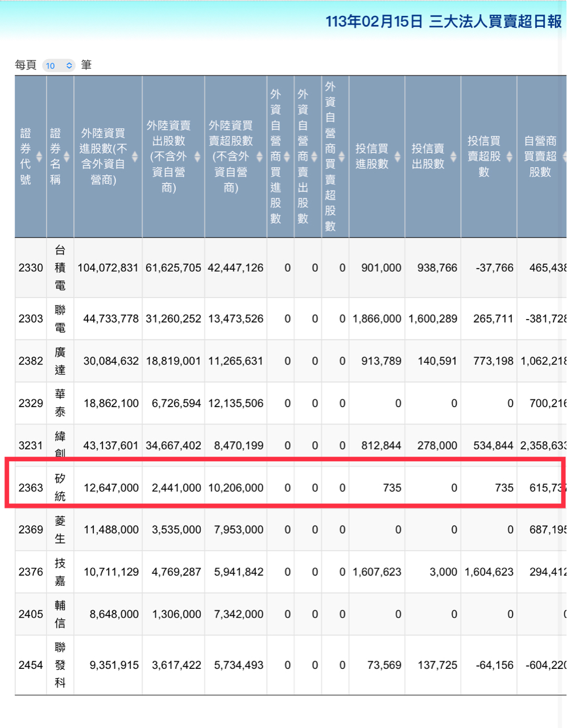Image resolution: width=567 pixels, height=728 pixels.
Task: Click value 104,072,831 in 2330 row
Action: click(108, 268)
